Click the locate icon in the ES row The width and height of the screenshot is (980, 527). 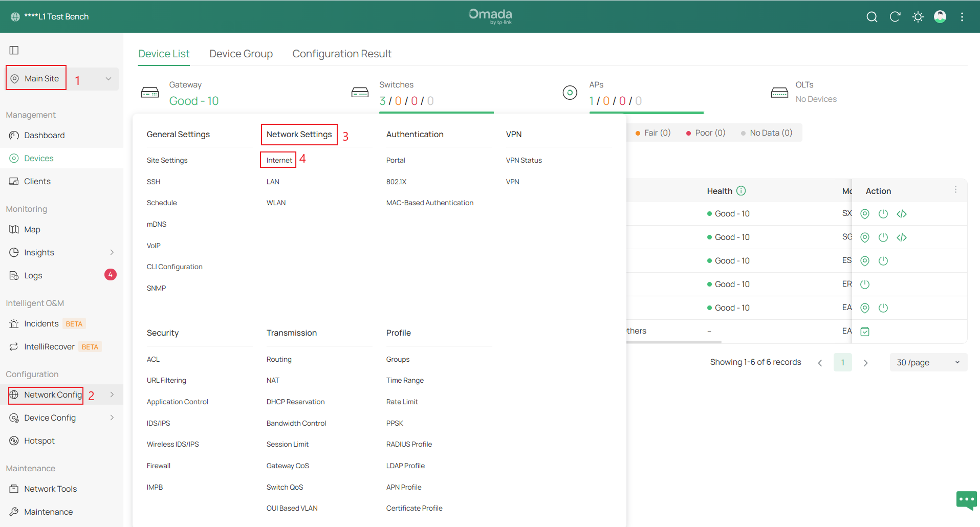point(865,261)
